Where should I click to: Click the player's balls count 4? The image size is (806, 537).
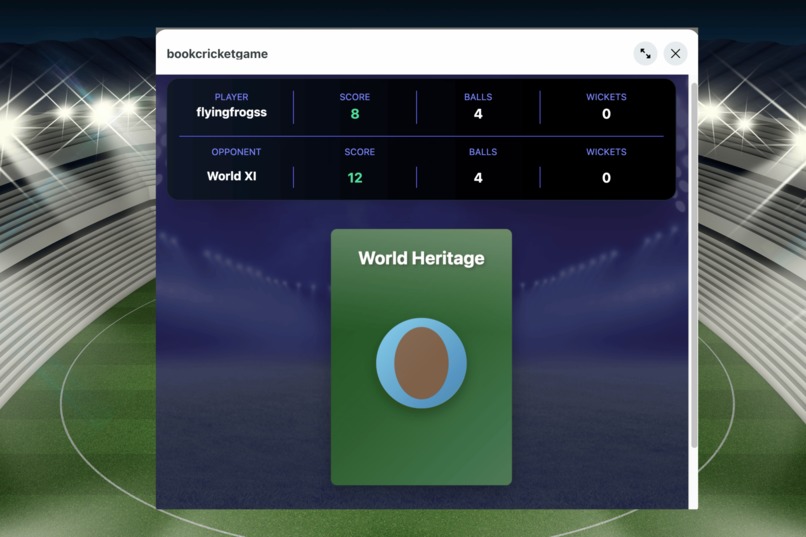tap(478, 114)
